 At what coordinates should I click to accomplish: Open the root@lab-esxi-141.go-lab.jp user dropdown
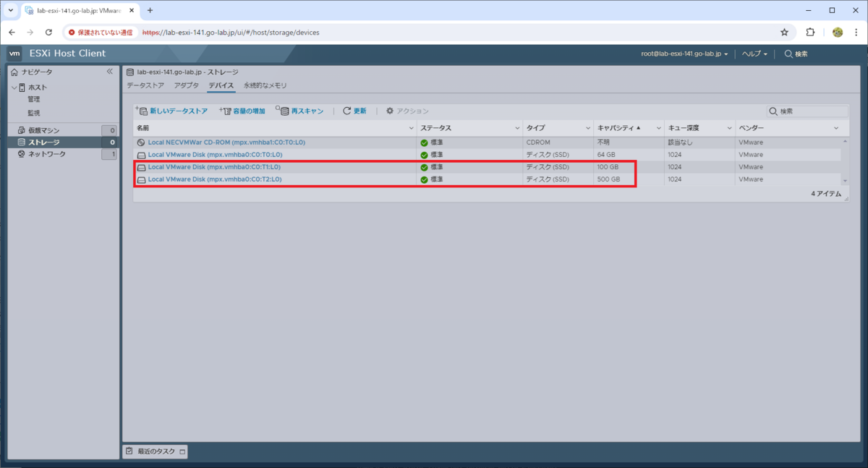(x=684, y=54)
